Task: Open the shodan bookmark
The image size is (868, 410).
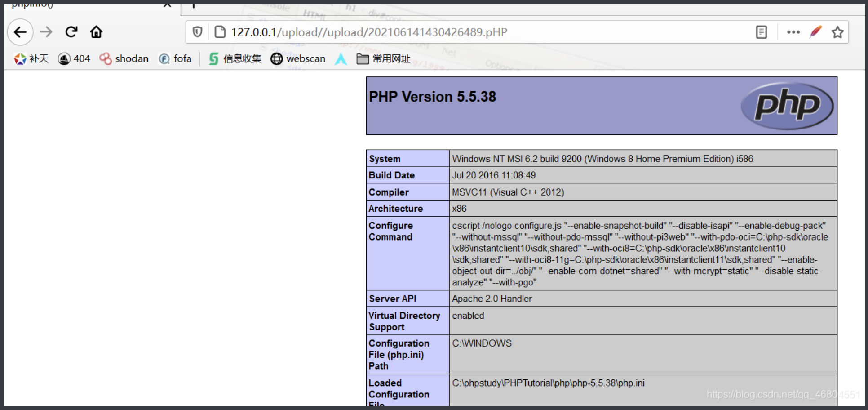Action: [x=124, y=59]
